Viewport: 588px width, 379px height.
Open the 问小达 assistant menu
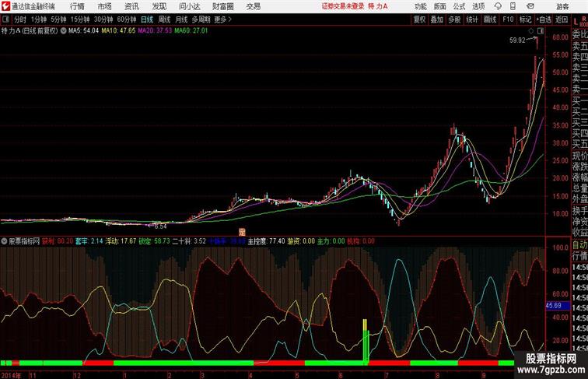pyautogui.click(x=189, y=6)
